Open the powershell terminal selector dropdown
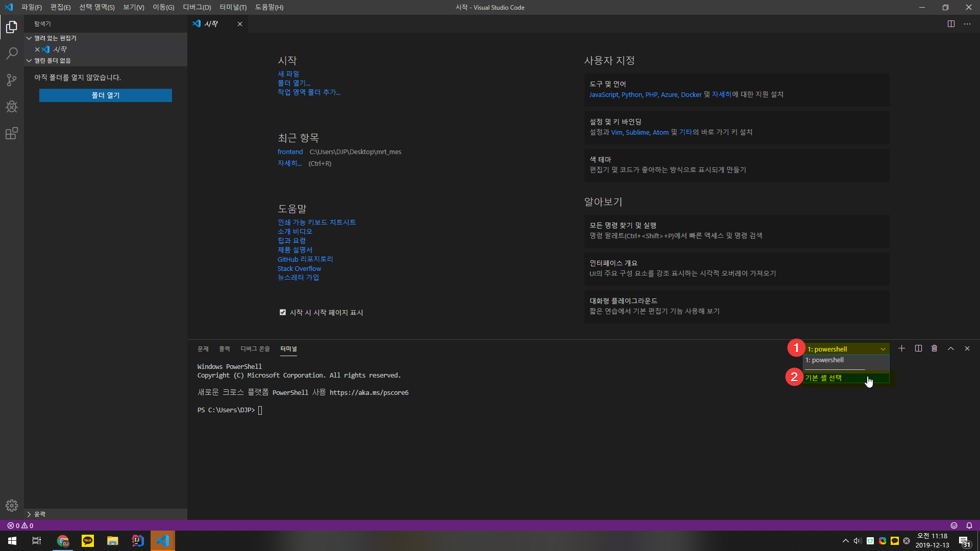Screen dimensions: 980x551 coord(846,349)
